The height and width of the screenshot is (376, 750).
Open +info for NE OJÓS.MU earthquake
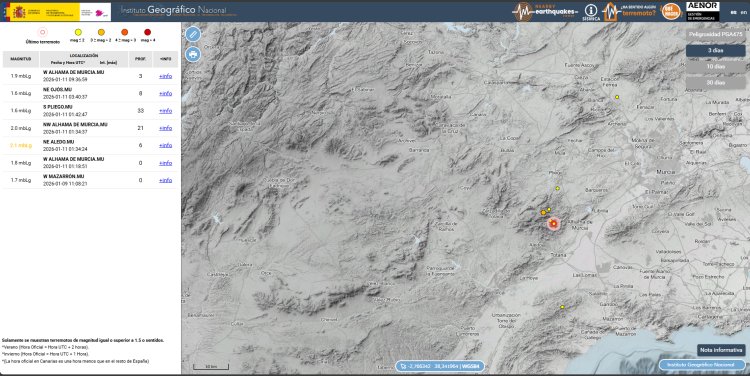165,93
